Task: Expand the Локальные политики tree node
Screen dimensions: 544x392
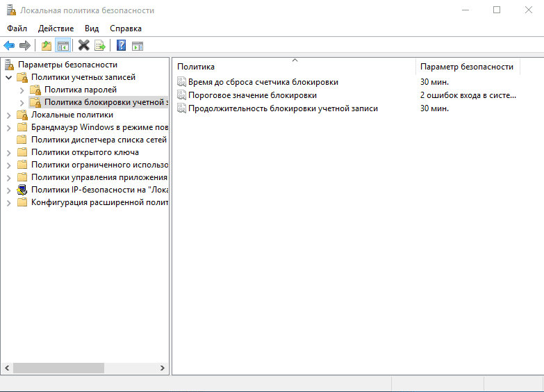Action: coord(9,115)
